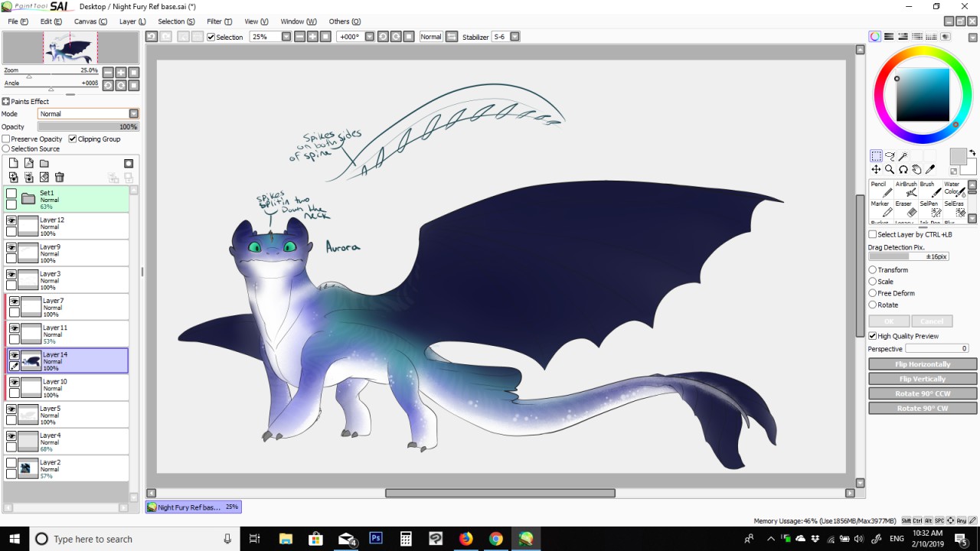Create a new linework layer

[28, 163]
